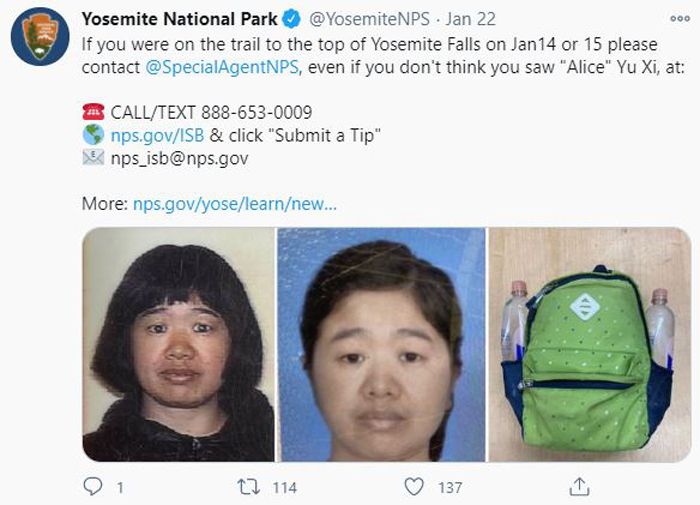Screen dimensions: 700x505
Task: Retweet using the retweet arrows icon
Action: [x=248, y=487]
